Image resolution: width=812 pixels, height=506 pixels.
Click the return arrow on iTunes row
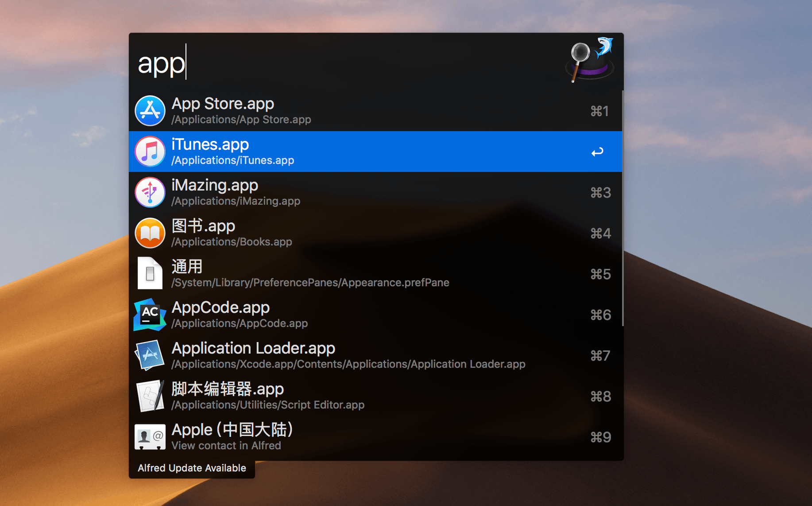tap(597, 152)
